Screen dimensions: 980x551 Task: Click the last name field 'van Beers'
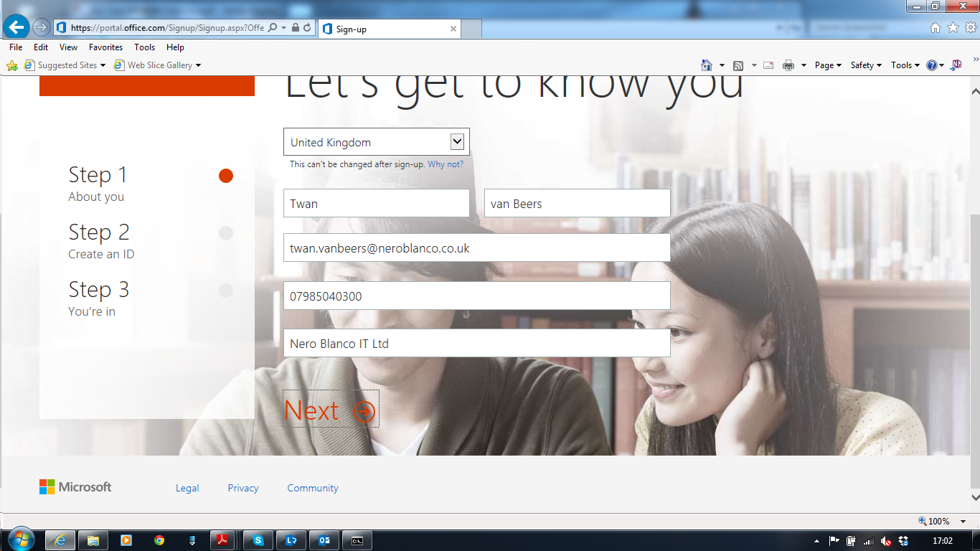[578, 203]
